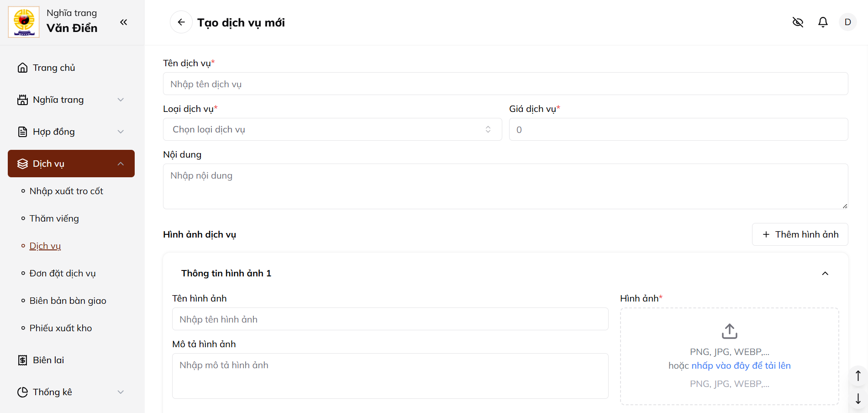Collapse the Thông tin hình ảnh 1 section
The height and width of the screenshot is (413, 868).
coord(825,273)
